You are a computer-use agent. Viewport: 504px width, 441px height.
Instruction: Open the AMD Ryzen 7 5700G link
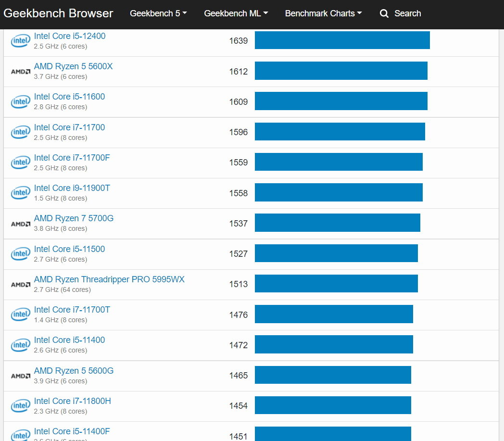(74, 218)
